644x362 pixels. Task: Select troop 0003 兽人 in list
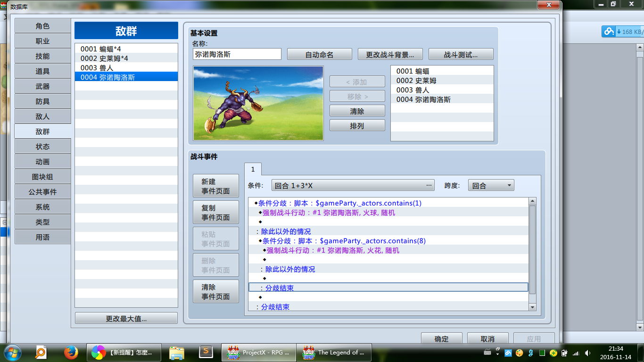126,67
